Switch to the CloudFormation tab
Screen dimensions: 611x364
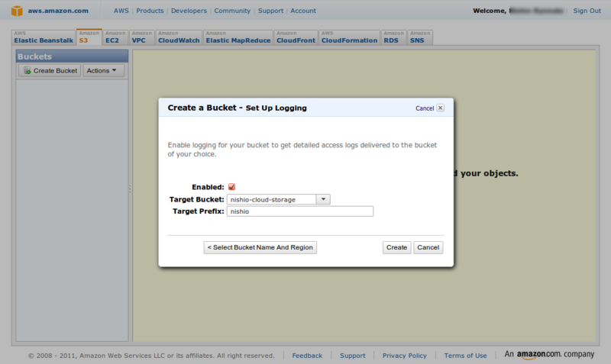pyautogui.click(x=349, y=37)
